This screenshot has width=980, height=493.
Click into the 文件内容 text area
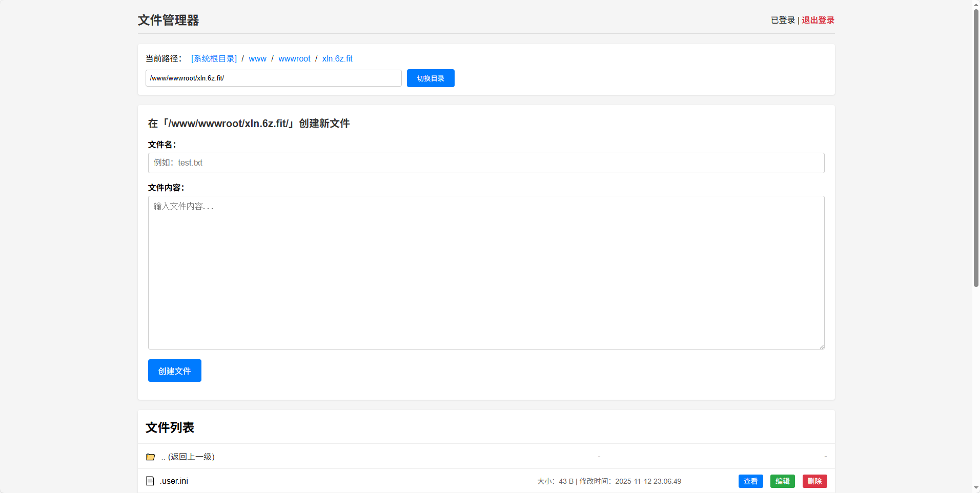[486, 273]
